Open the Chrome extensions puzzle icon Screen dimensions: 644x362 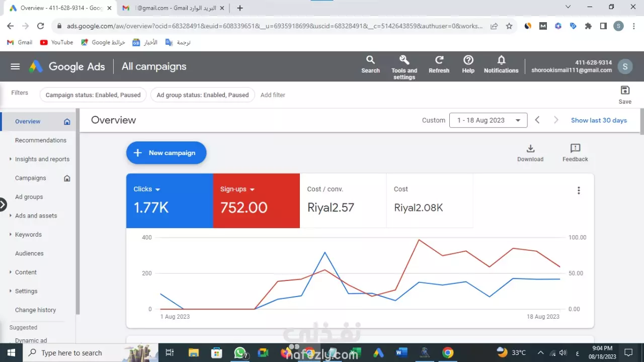click(588, 26)
